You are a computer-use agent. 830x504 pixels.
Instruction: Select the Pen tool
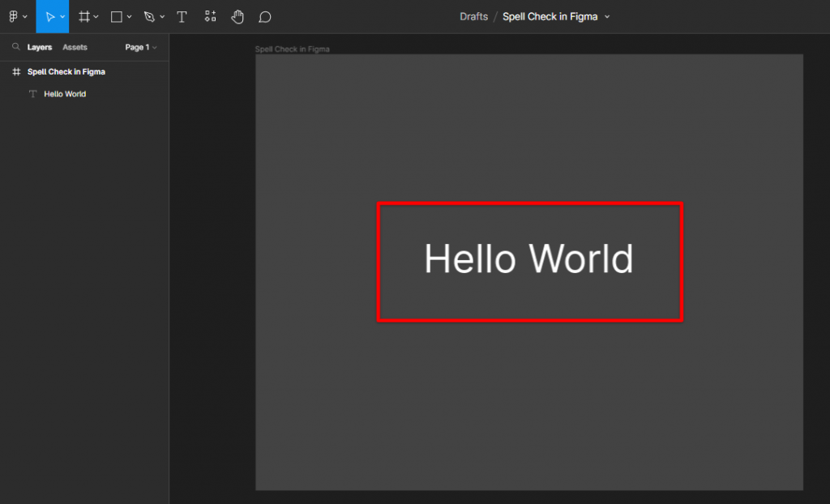pos(148,16)
